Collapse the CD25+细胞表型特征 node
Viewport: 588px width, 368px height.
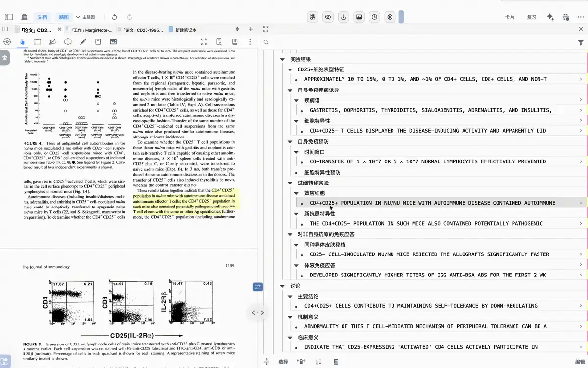pyautogui.click(x=290, y=69)
